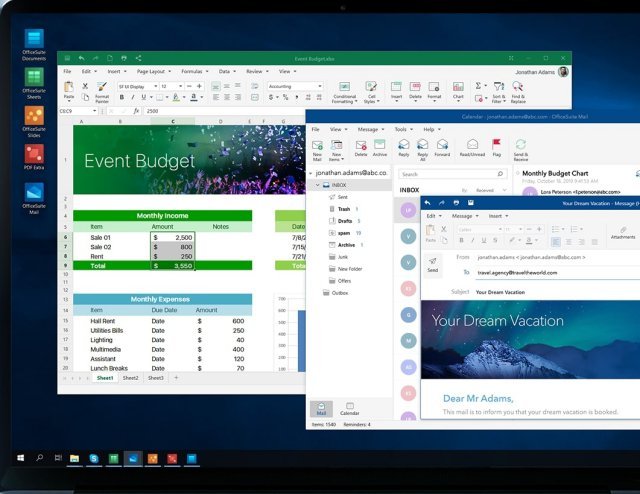
Task: Open the Tools menu in Mail
Action: point(403,129)
